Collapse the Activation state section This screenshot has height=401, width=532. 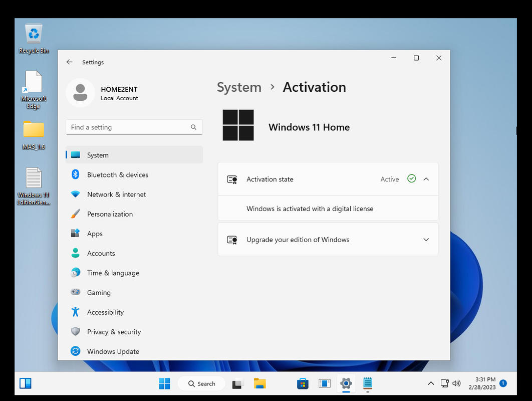point(426,179)
